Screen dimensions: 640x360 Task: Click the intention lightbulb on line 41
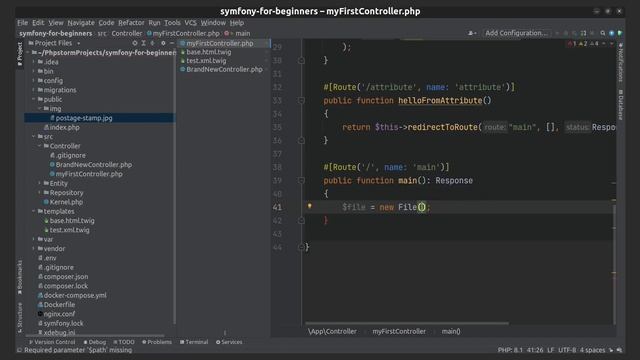click(x=309, y=206)
